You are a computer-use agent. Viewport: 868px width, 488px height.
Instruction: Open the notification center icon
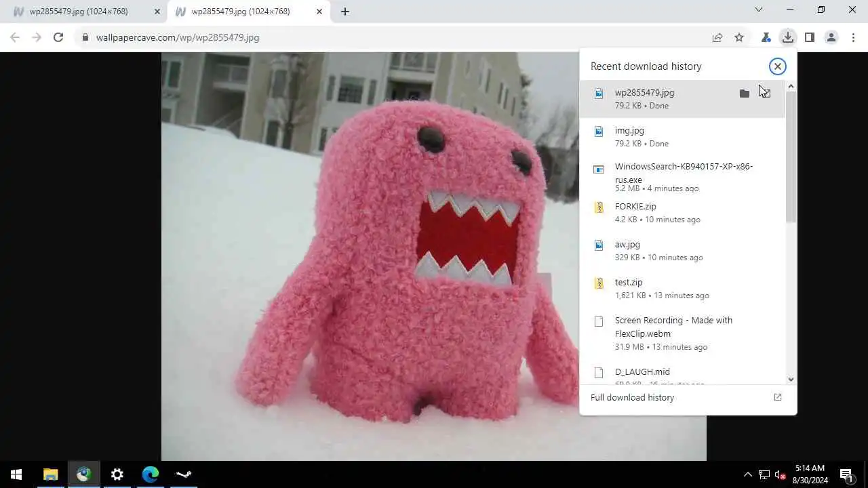pyautogui.click(x=846, y=474)
